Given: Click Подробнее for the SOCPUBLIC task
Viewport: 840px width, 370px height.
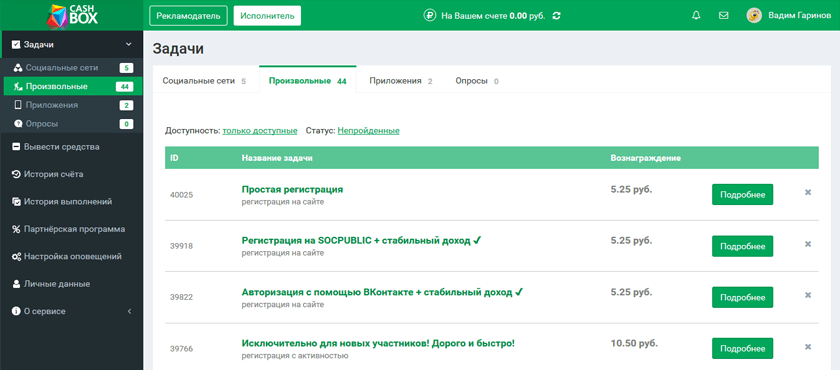Looking at the screenshot, I should 742,246.
